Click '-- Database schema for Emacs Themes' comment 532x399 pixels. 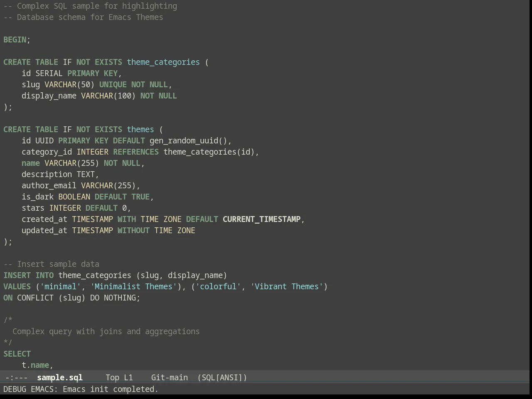coord(83,17)
